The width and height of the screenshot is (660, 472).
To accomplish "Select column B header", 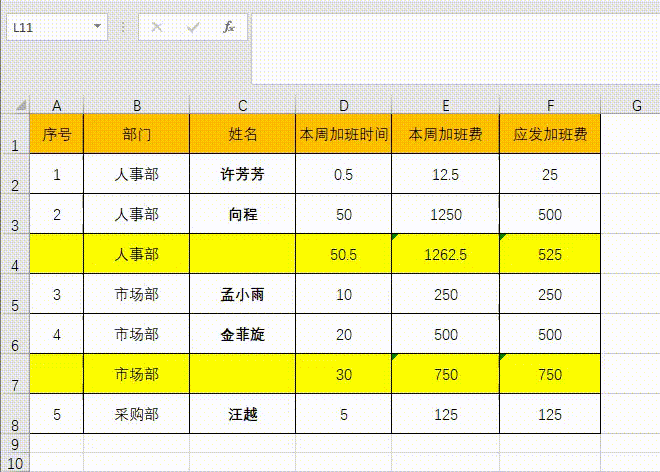I will [x=136, y=105].
